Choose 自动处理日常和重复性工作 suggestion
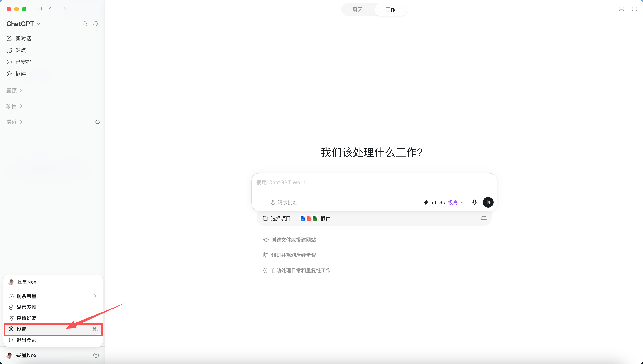The height and width of the screenshot is (364, 643). 297,270
